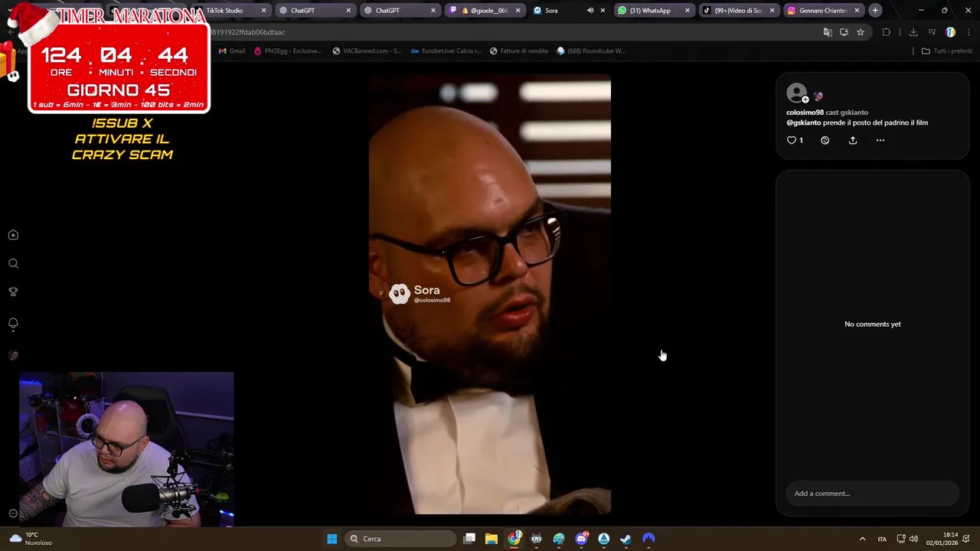Open Windows Start menu

[x=332, y=539]
